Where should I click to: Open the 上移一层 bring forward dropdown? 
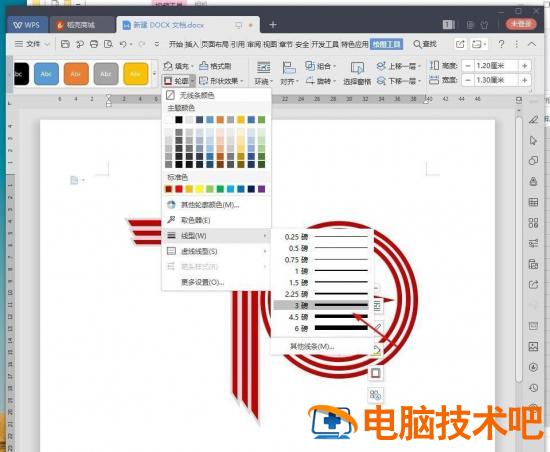398,66
